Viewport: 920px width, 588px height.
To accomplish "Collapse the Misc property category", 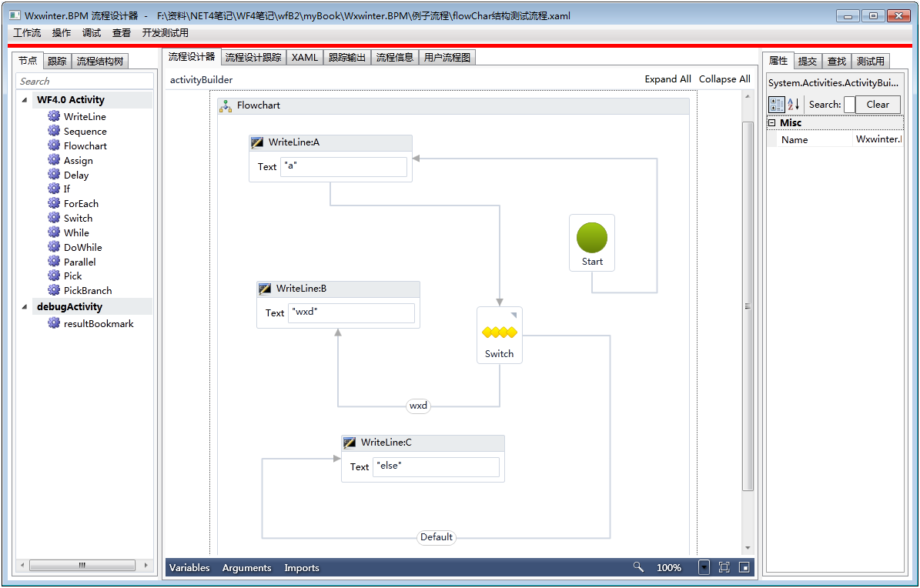I will pyautogui.click(x=771, y=123).
